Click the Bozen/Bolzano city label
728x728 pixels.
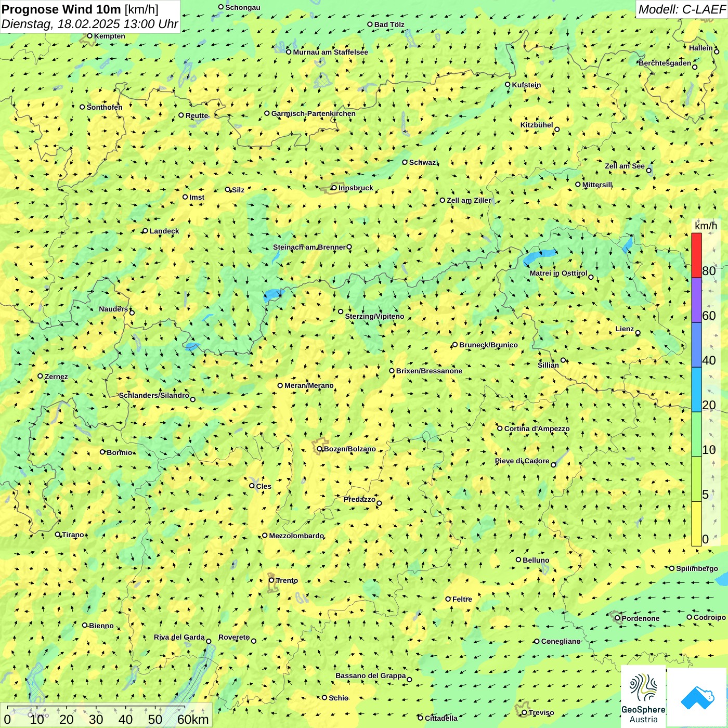point(349,449)
